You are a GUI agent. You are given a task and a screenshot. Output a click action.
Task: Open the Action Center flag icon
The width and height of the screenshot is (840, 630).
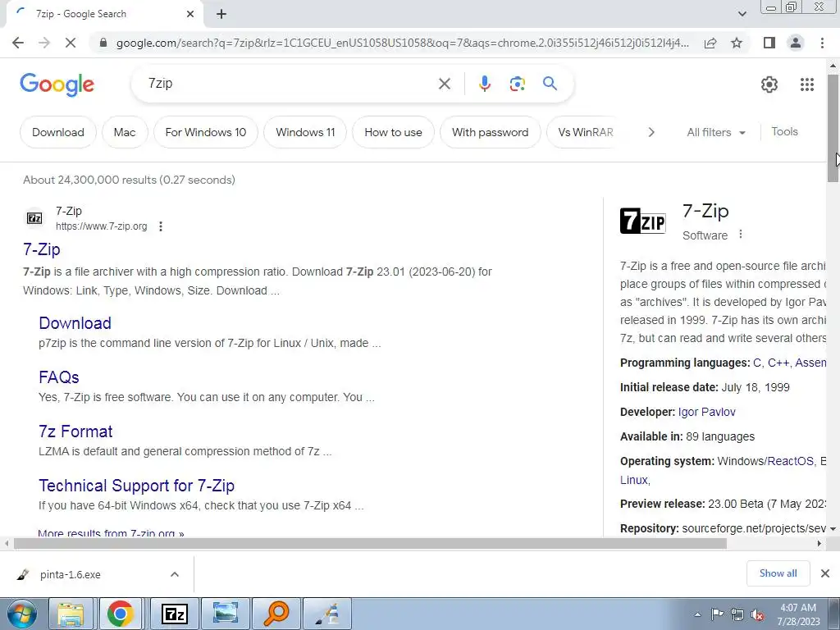(x=717, y=614)
